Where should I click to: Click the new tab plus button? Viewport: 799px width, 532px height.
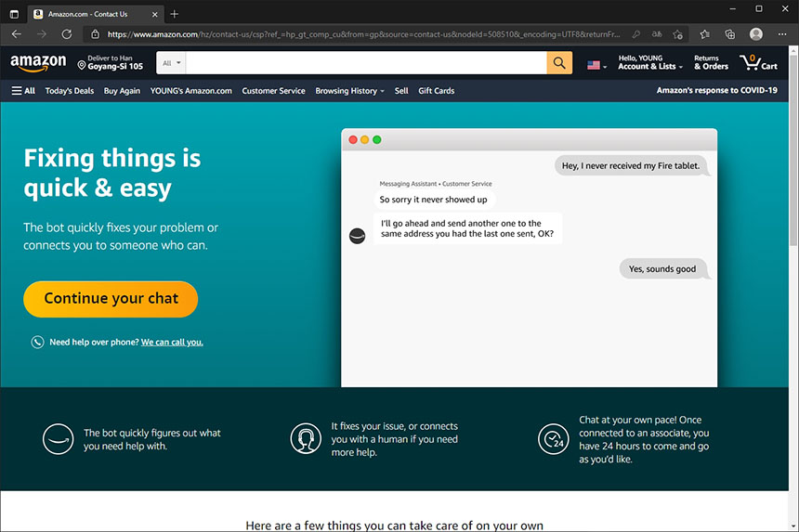tap(175, 14)
